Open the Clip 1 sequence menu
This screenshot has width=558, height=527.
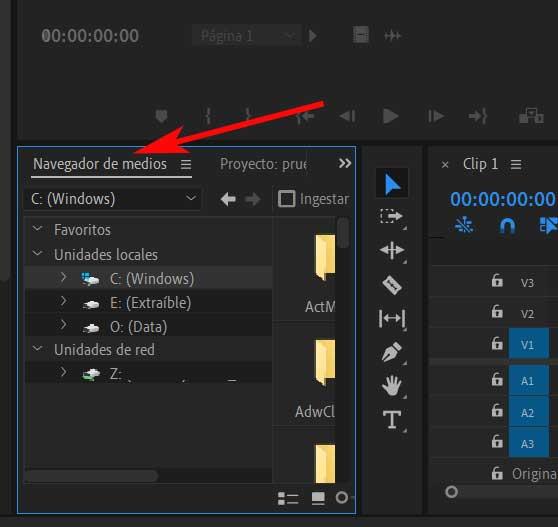click(516, 164)
